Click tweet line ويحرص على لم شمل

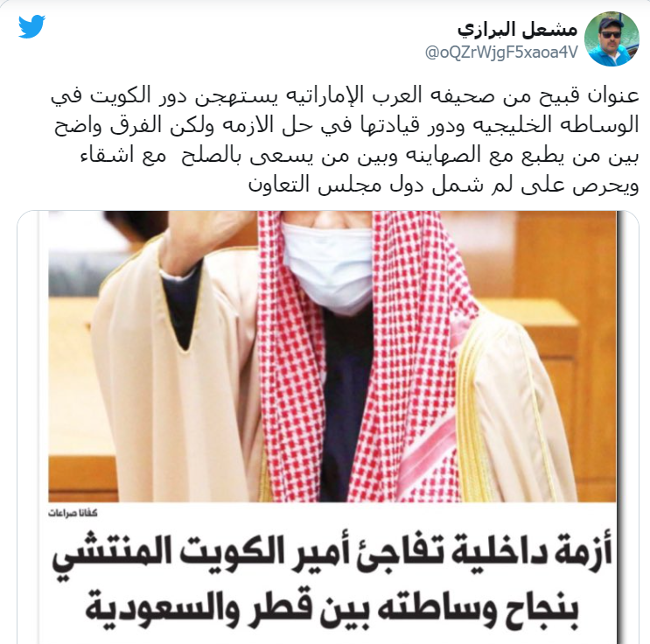(x=444, y=185)
